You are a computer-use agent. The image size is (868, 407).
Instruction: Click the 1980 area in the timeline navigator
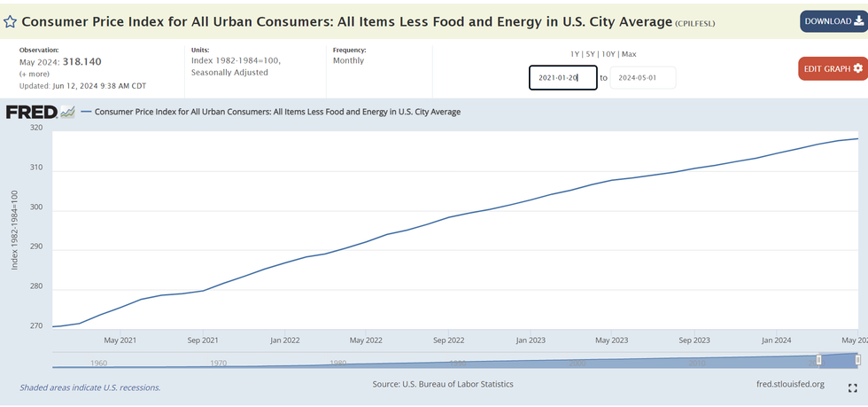337,363
